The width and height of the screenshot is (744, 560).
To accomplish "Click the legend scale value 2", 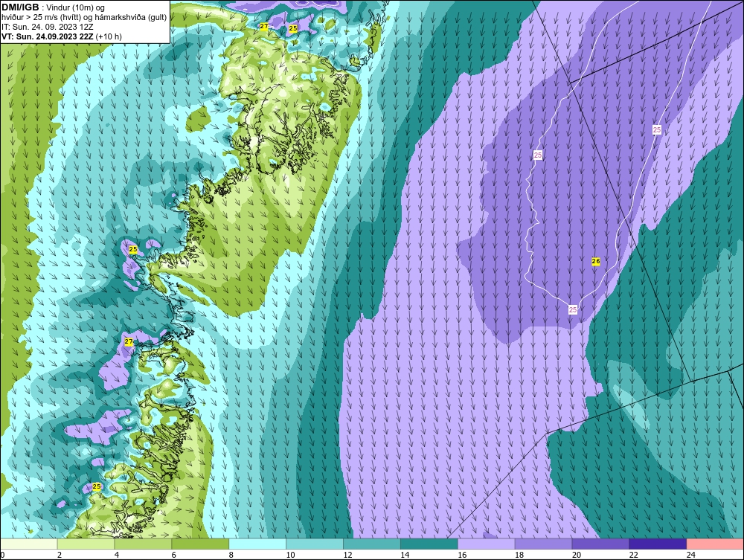I will click(x=60, y=555).
